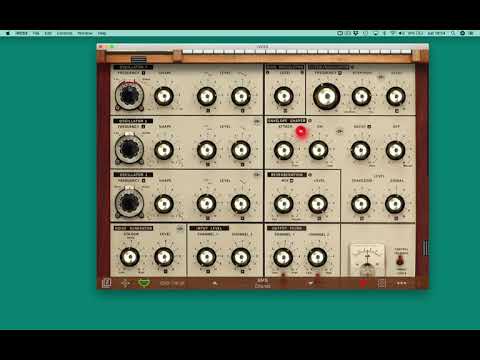
Task: Click the round icon after Filter/Oscillator title
Action: 352,67
